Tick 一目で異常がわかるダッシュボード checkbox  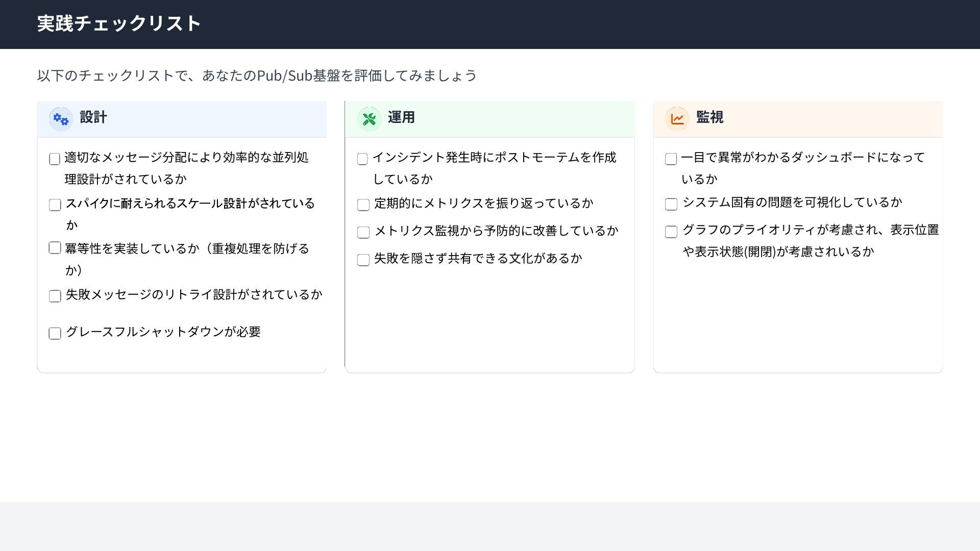click(671, 159)
